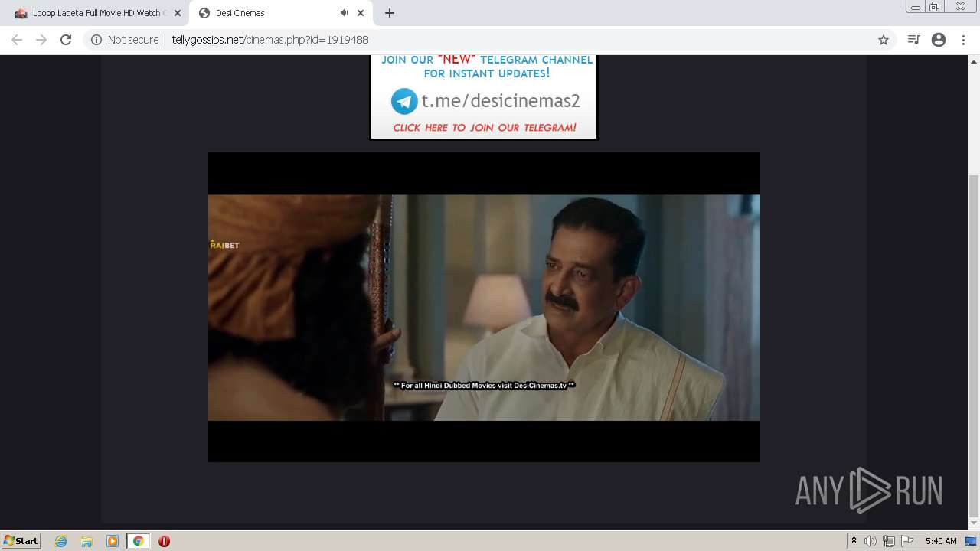The width and height of the screenshot is (980, 551).
Task: Close the Looop Lapeta tab
Action: point(178,13)
